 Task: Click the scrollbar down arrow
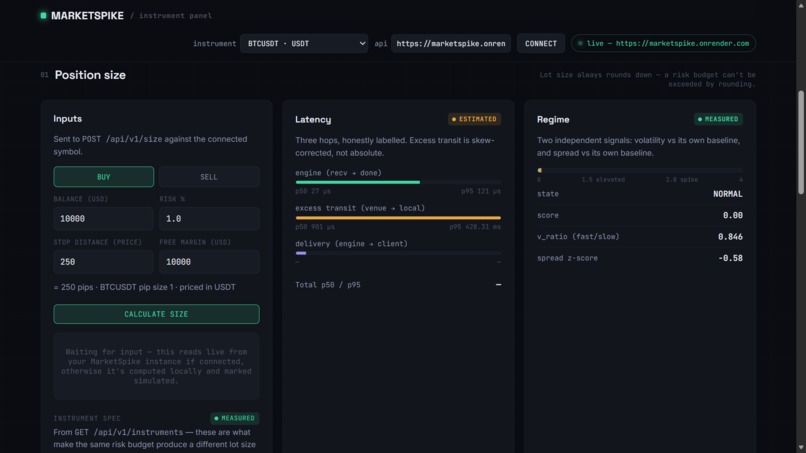point(800,448)
